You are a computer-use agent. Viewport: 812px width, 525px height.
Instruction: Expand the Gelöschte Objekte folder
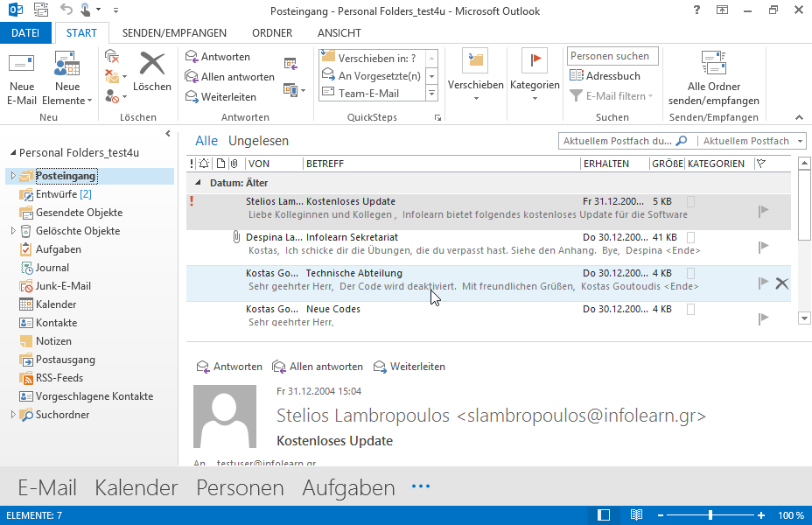click(13, 231)
